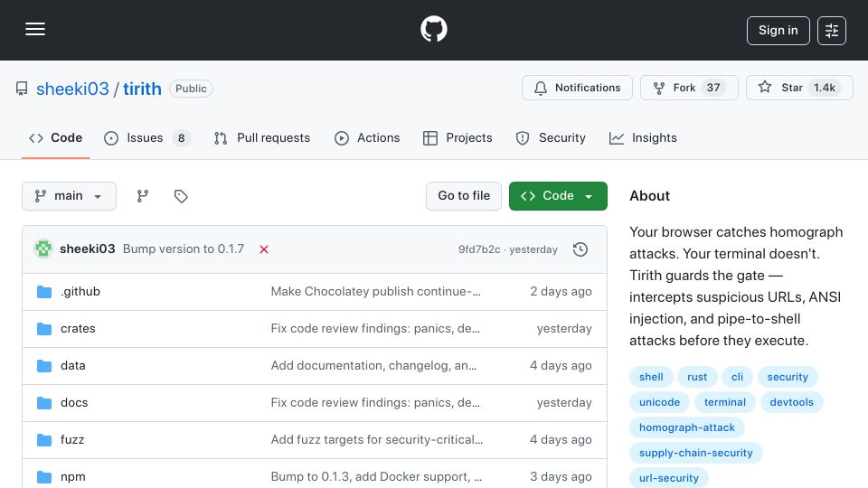Click folder icon beside crates
This screenshot has height=488, width=868.
point(44,329)
